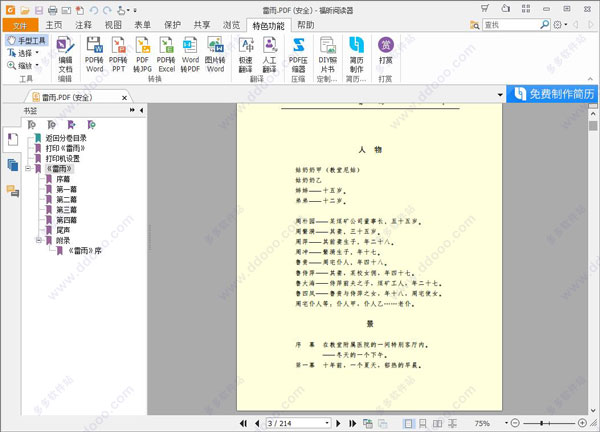Image resolution: width=600 pixels, height=432 pixels.
Task: Save using the quick-access save icon
Action: pos(39,10)
